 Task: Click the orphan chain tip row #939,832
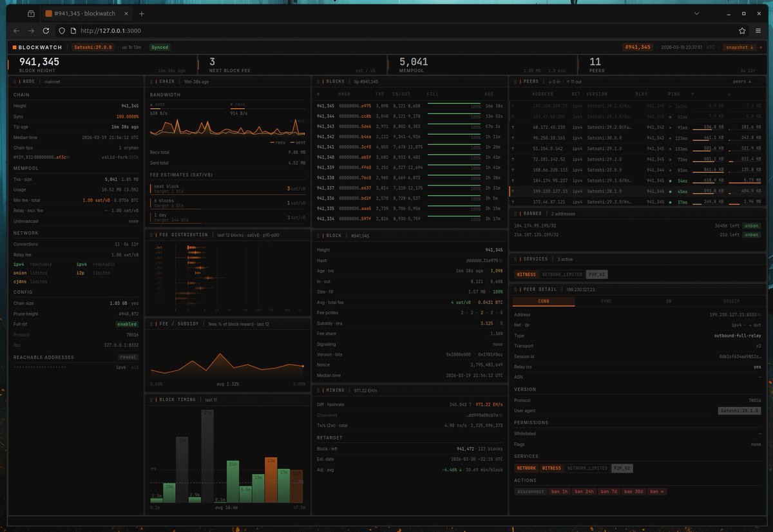76,157
